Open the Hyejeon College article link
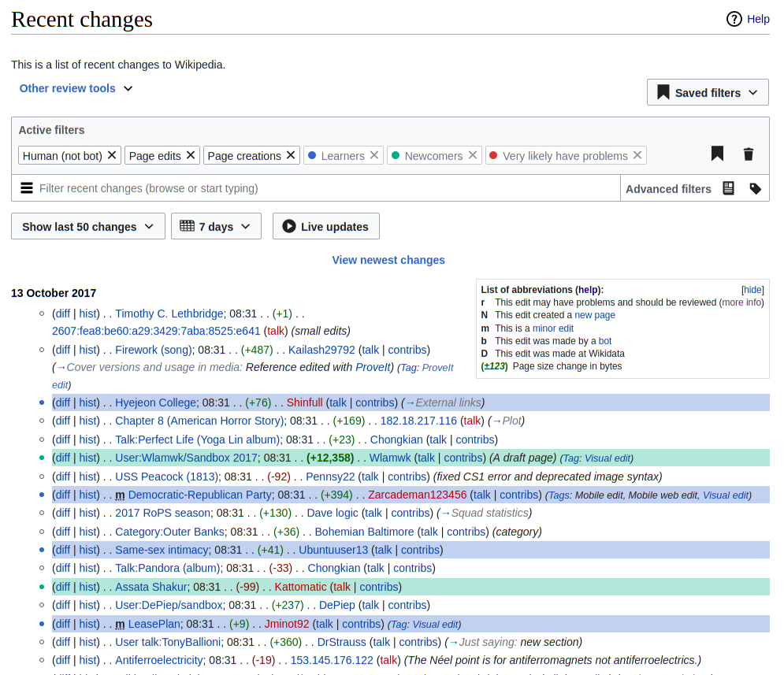The image size is (784, 675). coord(155,402)
